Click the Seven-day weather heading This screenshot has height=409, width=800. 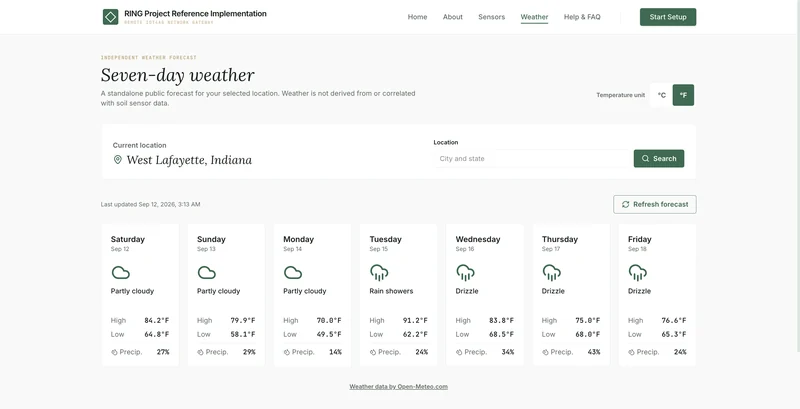coord(178,75)
